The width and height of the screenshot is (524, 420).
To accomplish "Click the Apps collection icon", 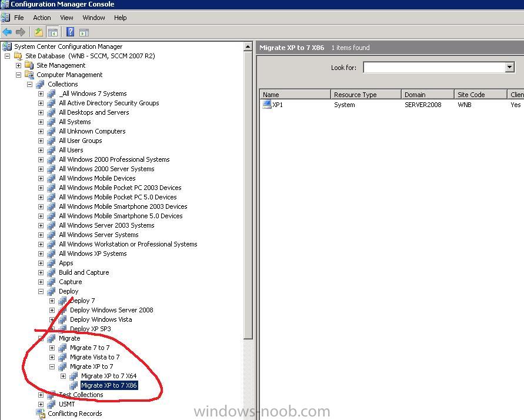I will click(51, 263).
